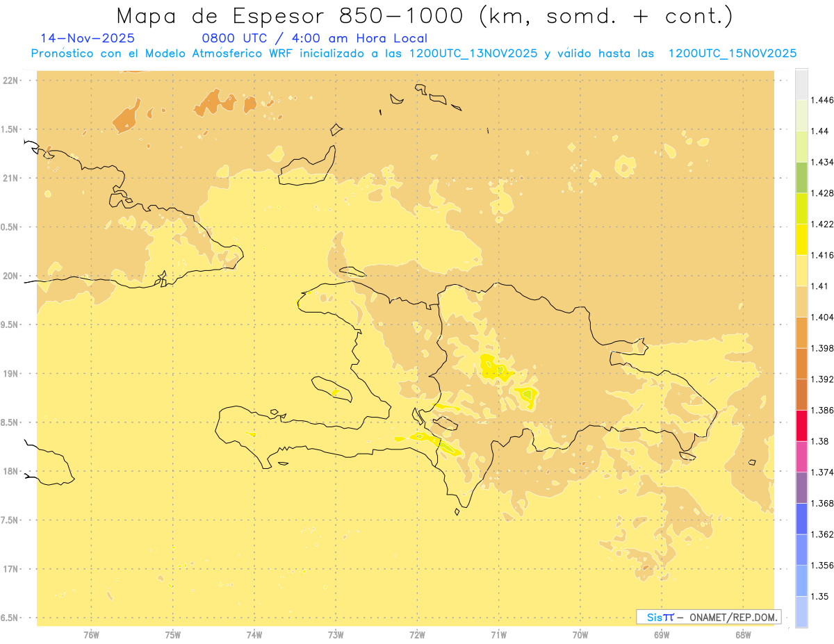The image size is (834, 644).
Task: Click the '73W' longitude label
Action: [x=336, y=635]
